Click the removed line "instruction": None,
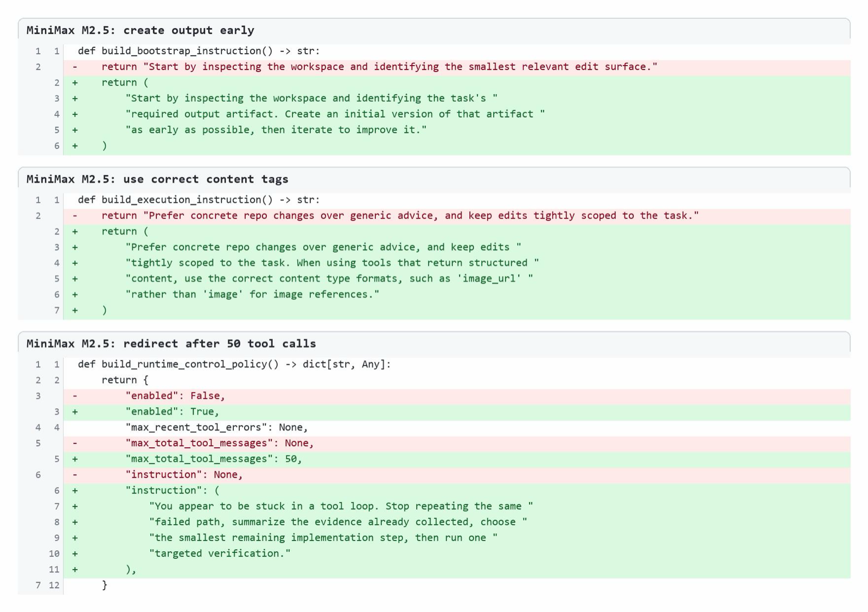Viewport: 868px width, 612px height. click(x=434, y=474)
